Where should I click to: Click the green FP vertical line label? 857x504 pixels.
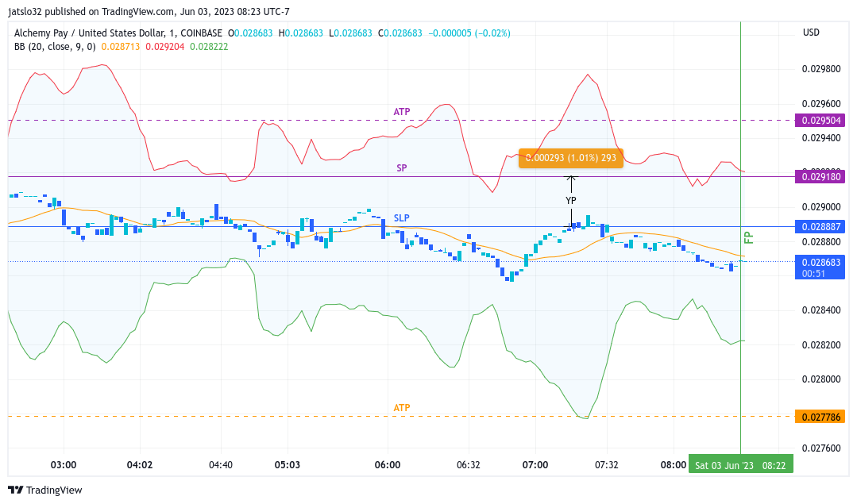748,238
